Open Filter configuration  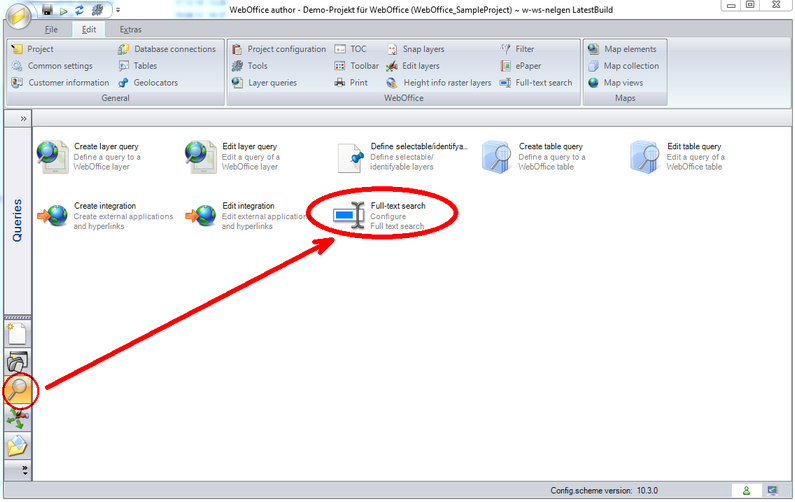pyautogui.click(x=517, y=49)
